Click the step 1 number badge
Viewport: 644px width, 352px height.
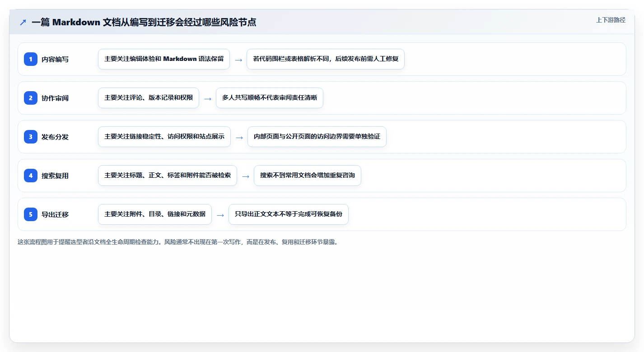31,59
